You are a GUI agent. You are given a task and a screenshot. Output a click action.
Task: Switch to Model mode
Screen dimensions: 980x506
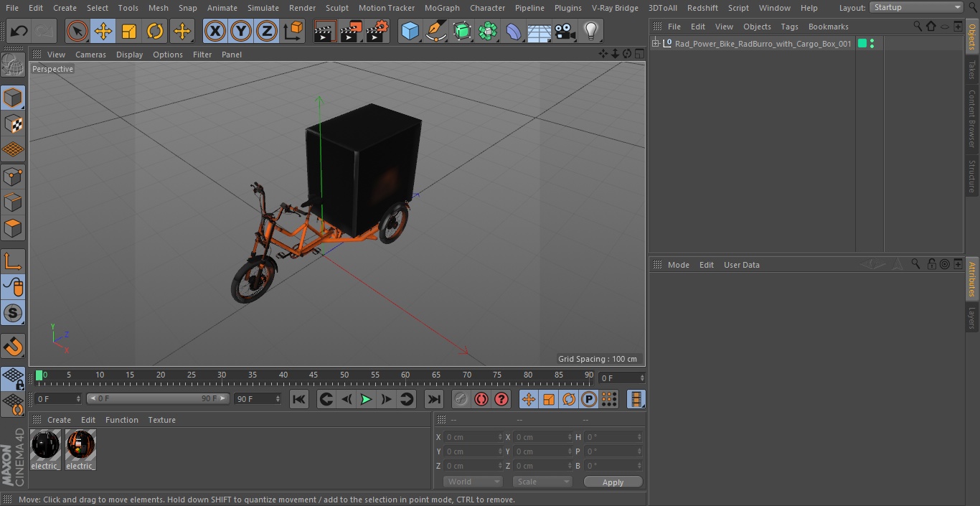click(13, 98)
